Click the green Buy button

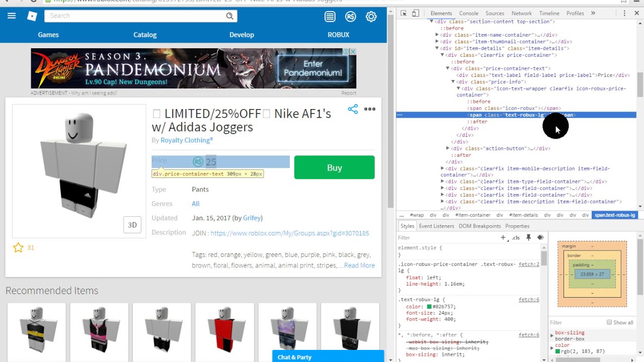pyautogui.click(x=335, y=167)
